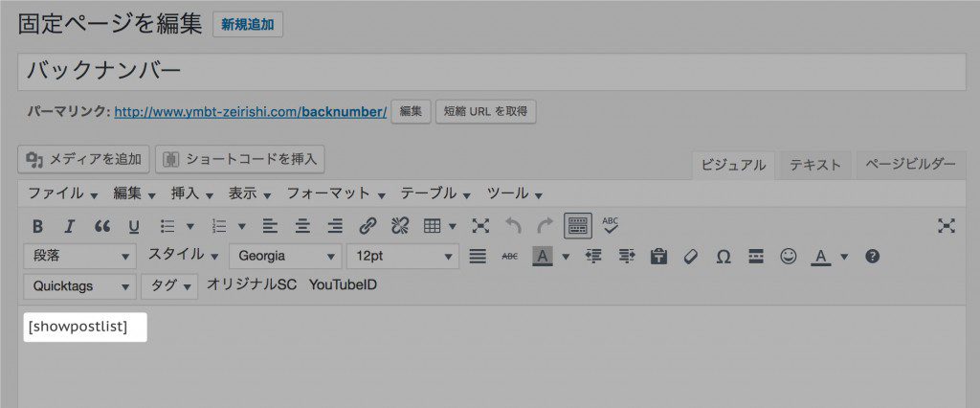
Task: Open the 段落 paragraph format dropdown
Action: click(x=80, y=256)
